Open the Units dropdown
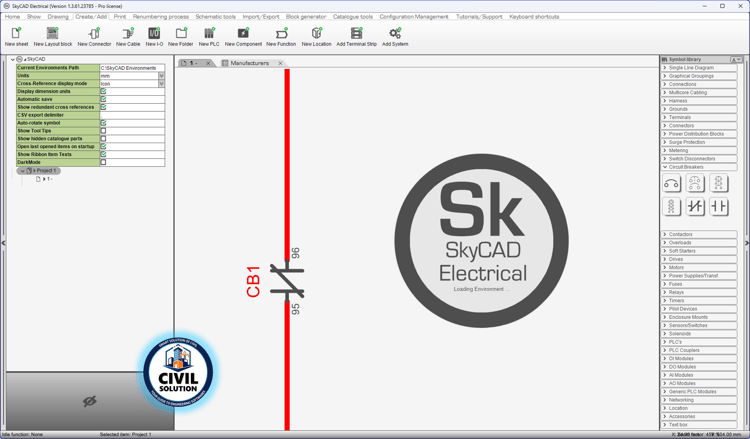The width and height of the screenshot is (750, 439). click(x=161, y=76)
